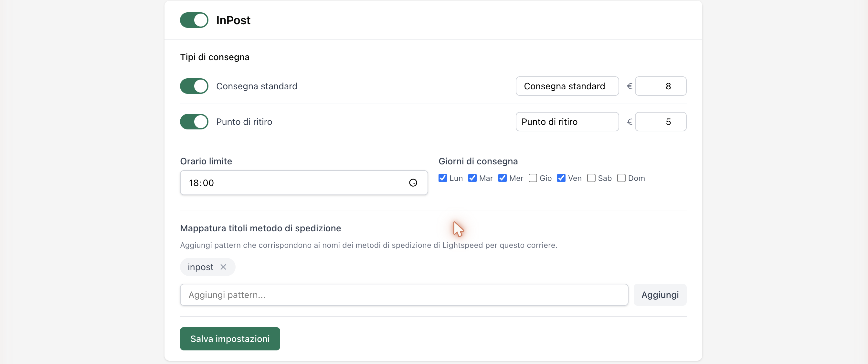The image size is (868, 364).
Task: Edit the Consegna standard name field
Action: coord(567,86)
